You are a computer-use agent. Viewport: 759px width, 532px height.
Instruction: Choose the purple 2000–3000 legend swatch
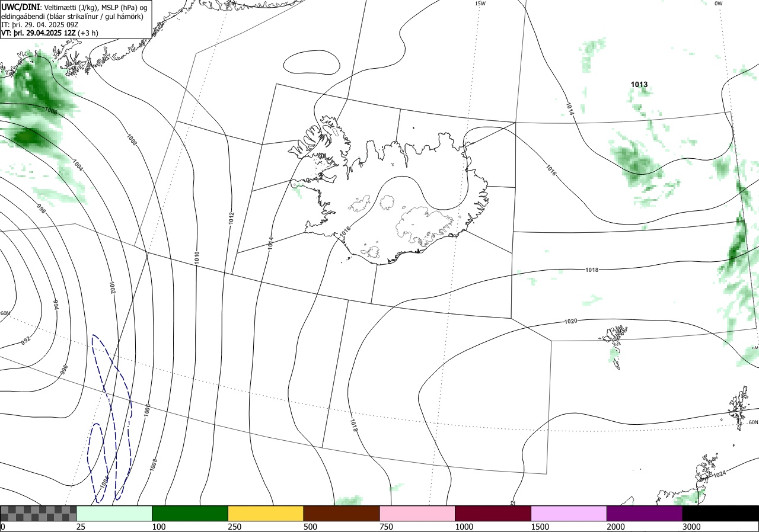coord(645,513)
